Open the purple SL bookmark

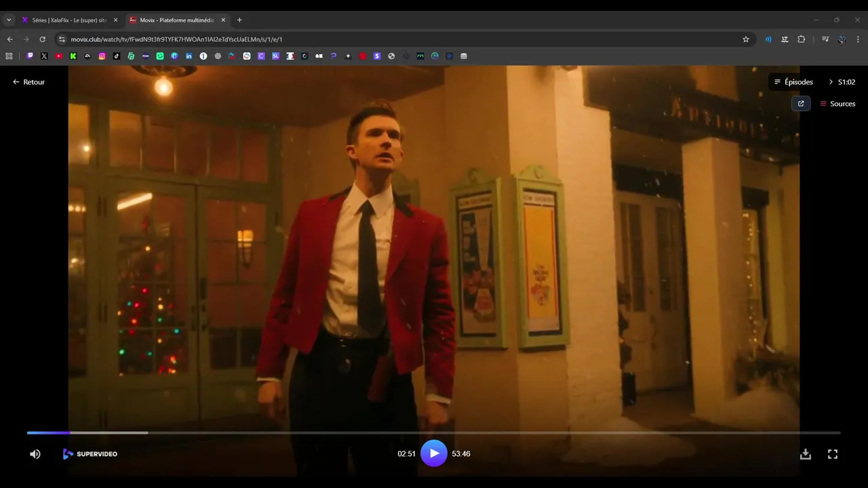[276, 56]
